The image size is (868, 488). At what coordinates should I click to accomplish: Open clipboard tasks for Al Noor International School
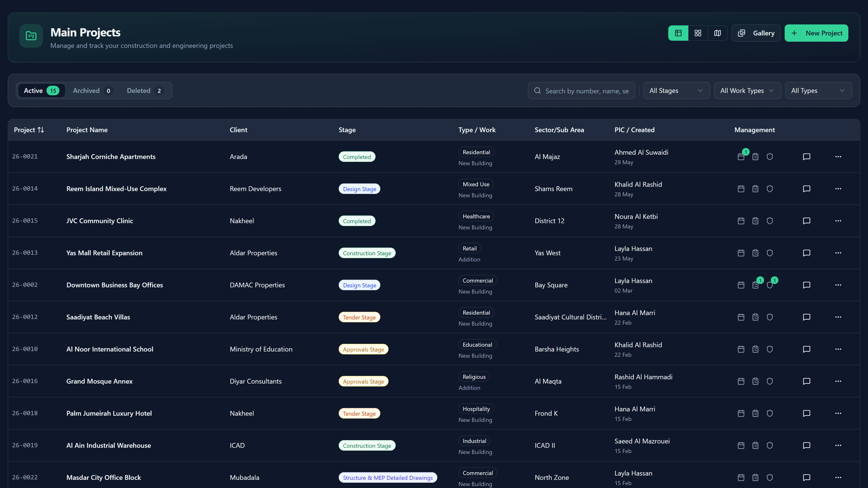point(755,349)
